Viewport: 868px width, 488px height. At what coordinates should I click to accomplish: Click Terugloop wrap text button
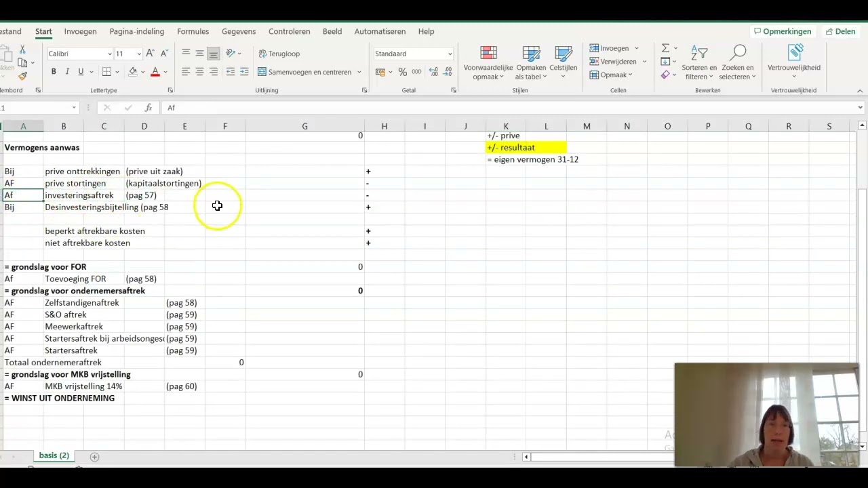[x=279, y=54]
